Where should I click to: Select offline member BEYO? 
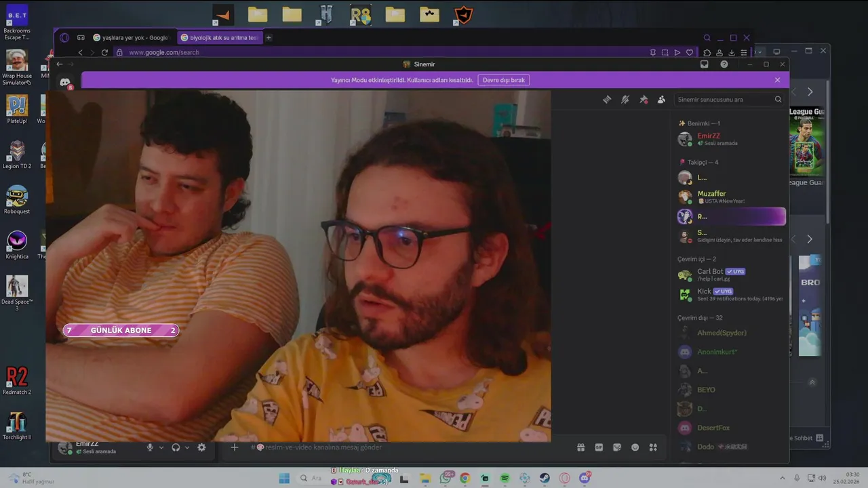pos(731,390)
